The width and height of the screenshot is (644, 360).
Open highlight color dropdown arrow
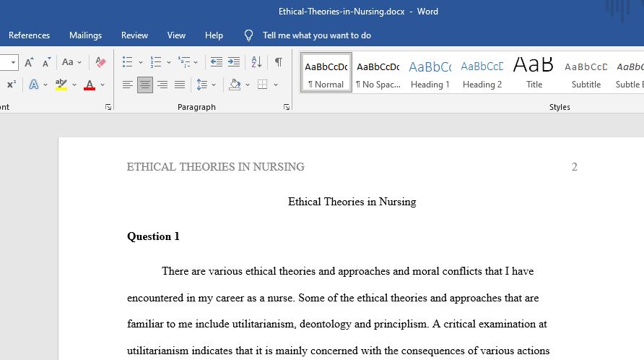[74, 85]
